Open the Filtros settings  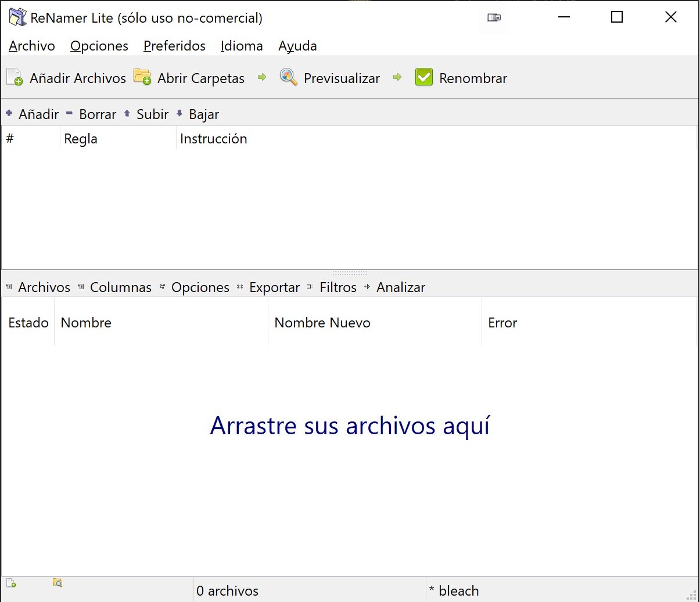pos(338,287)
